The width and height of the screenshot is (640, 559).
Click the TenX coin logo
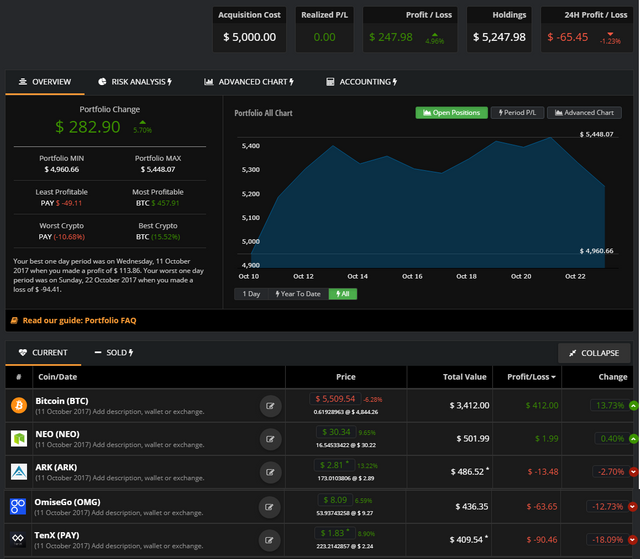click(18, 537)
